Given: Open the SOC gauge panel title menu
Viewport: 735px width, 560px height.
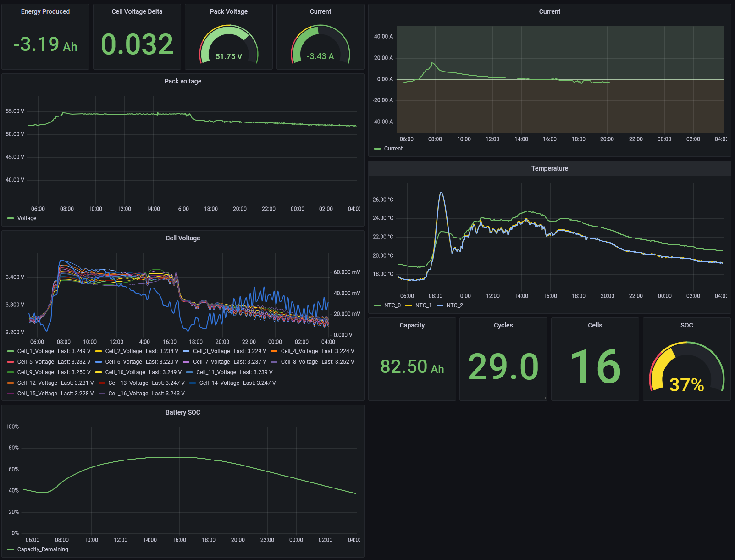Looking at the screenshot, I should coord(687,325).
